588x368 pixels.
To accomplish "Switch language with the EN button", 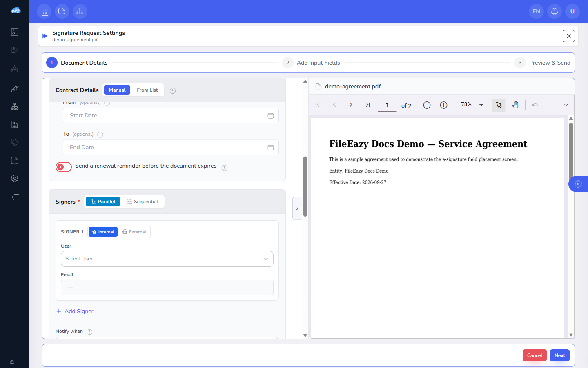I will coord(536,11).
